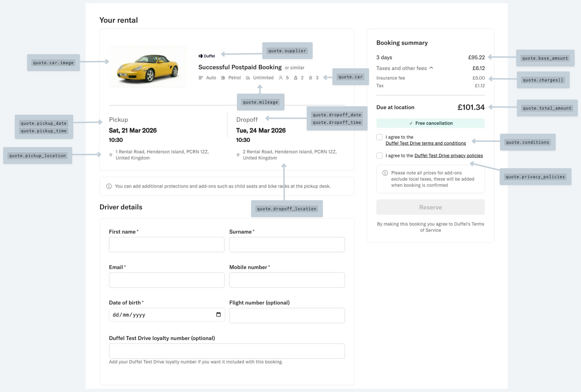Image resolution: width=581 pixels, height=392 pixels.
Task: Open the Duffel Test Drive privacy policies
Action: point(448,155)
